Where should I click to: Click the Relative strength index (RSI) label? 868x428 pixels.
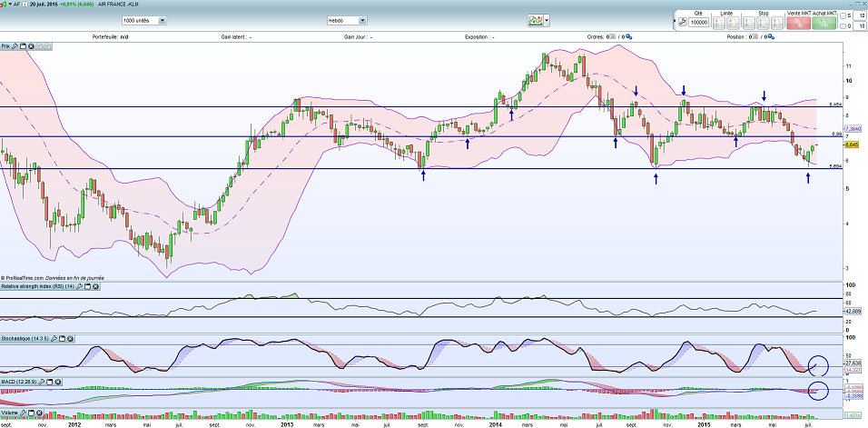[37, 286]
